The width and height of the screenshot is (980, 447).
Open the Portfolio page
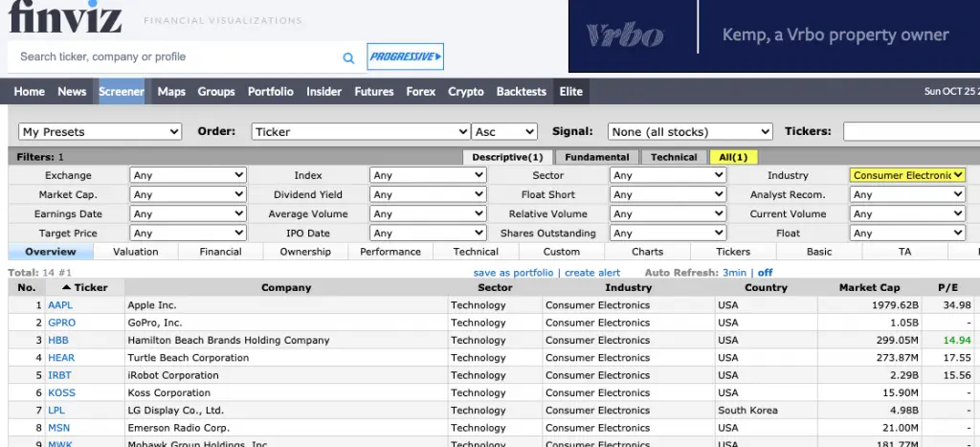270,91
